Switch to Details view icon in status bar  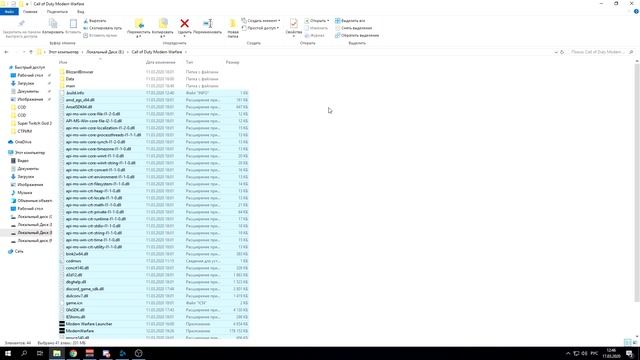click(628, 342)
